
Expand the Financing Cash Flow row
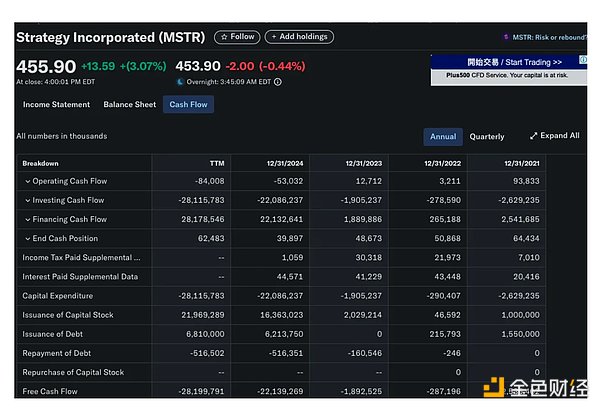[x=28, y=219]
